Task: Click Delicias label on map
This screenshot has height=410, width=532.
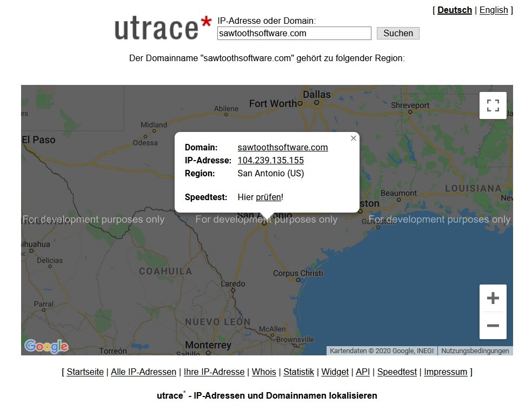Action: pos(50,260)
